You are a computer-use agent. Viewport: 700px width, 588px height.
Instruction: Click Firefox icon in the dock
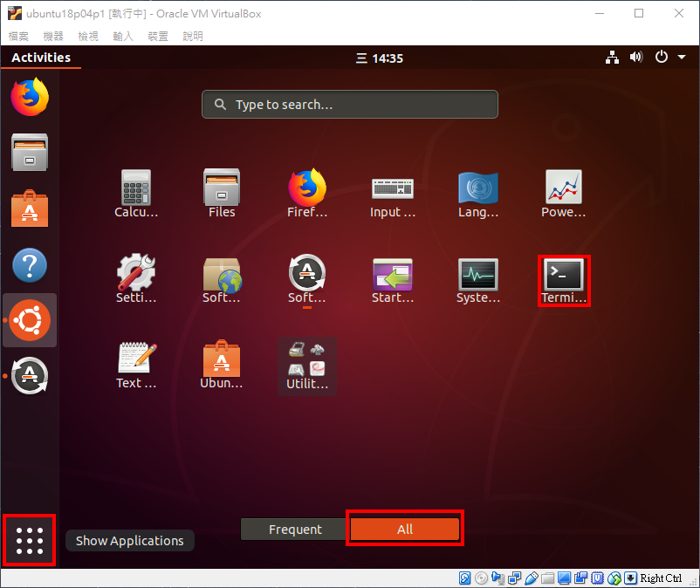coord(30,97)
